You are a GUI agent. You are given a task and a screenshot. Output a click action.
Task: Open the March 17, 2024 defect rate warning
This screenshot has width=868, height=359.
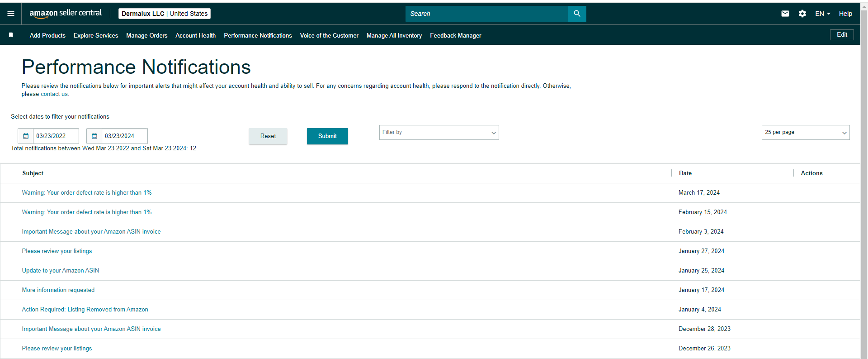pyautogui.click(x=87, y=193)
